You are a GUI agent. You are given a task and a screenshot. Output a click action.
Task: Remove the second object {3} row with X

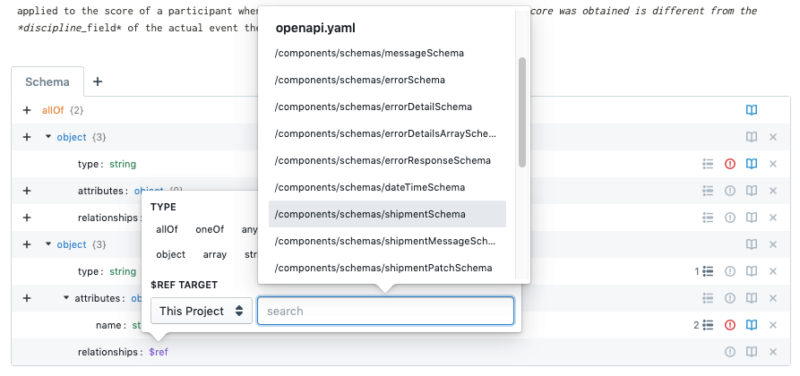[772, 244]
